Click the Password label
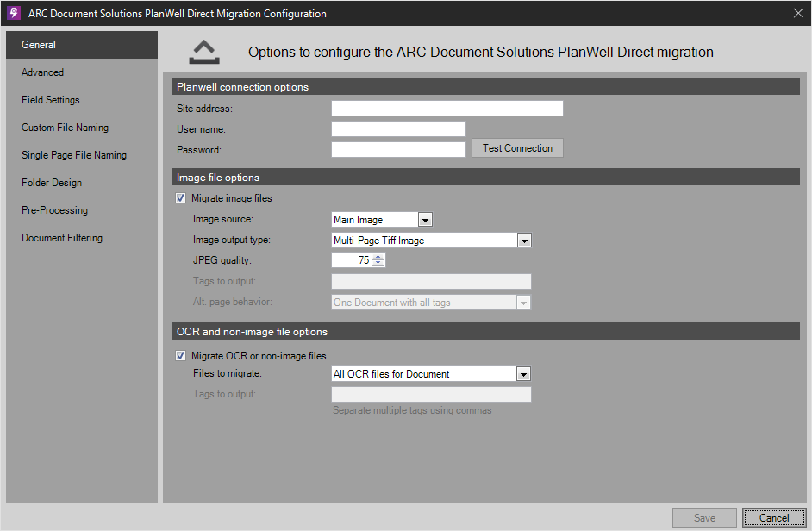Viewport: 812px width, 531px height. (199, 150)
